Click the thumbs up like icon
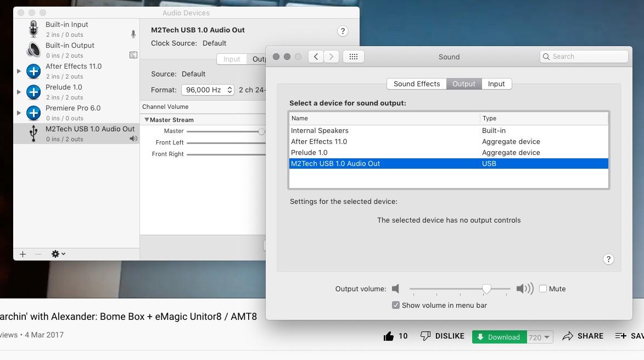The image size is (644, 360). click(389, 336)
